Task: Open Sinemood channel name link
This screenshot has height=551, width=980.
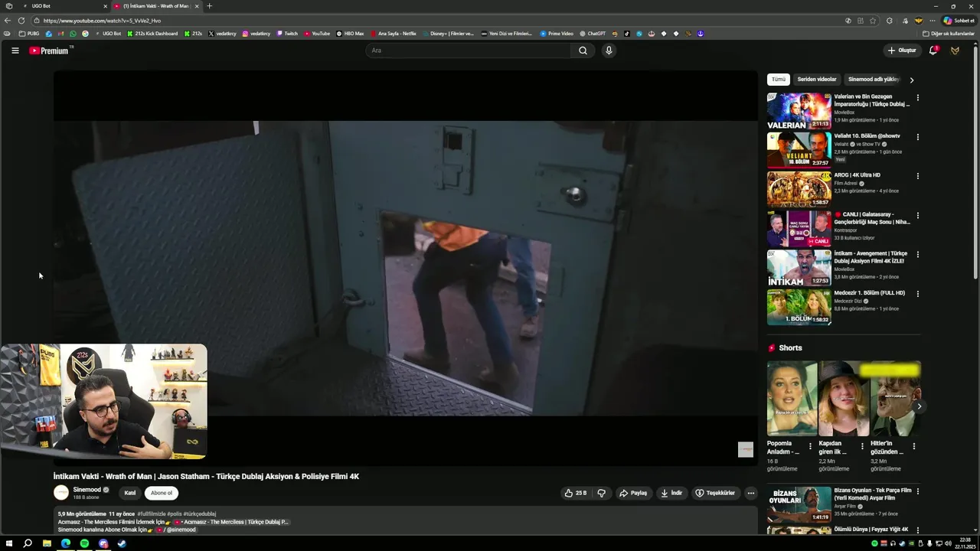Action: coord(87,490)
